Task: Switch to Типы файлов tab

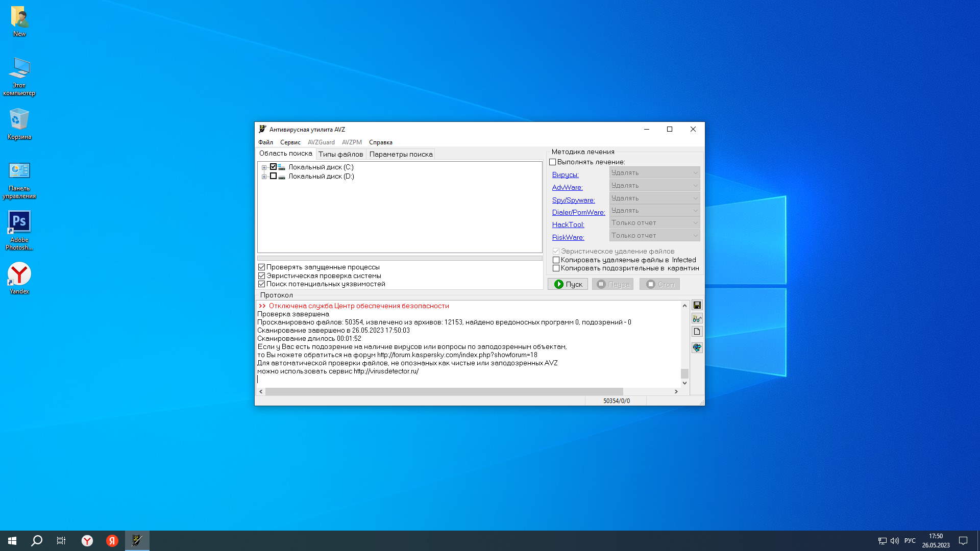Action: 340,154
